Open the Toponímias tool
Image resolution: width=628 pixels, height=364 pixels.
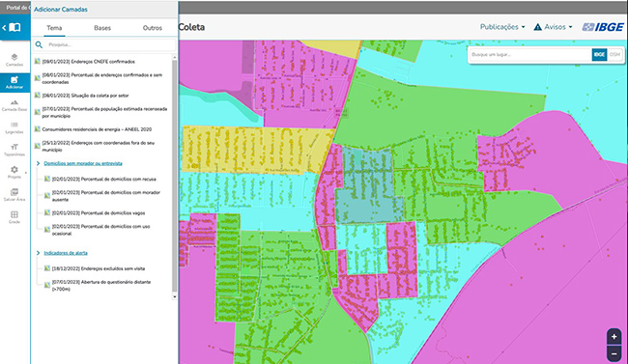(14, 151)
